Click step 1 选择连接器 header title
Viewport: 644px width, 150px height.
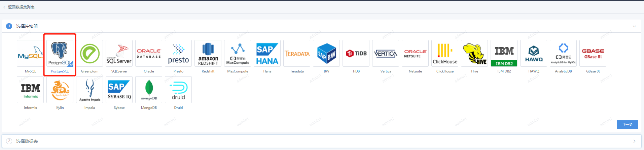click(x=27, y=26)
